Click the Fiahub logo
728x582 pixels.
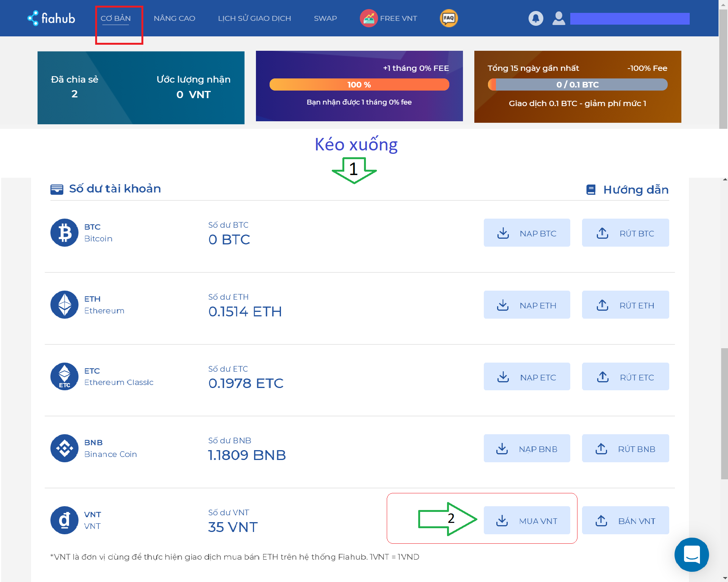point(51,18)
